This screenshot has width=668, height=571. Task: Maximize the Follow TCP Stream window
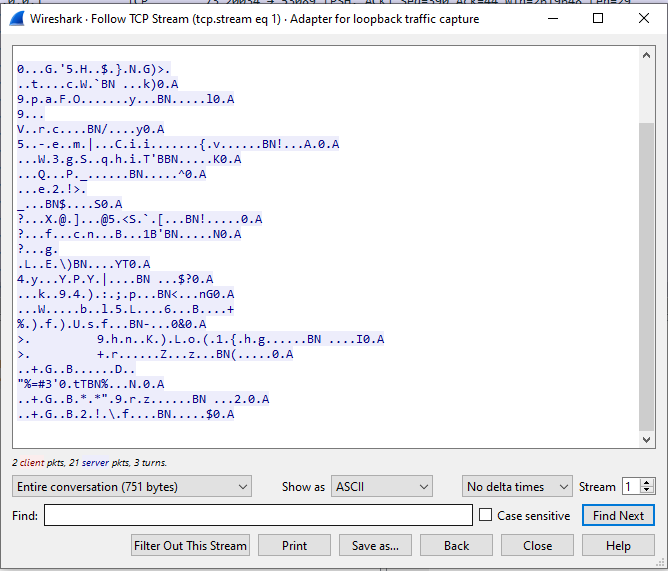(597, 18)
